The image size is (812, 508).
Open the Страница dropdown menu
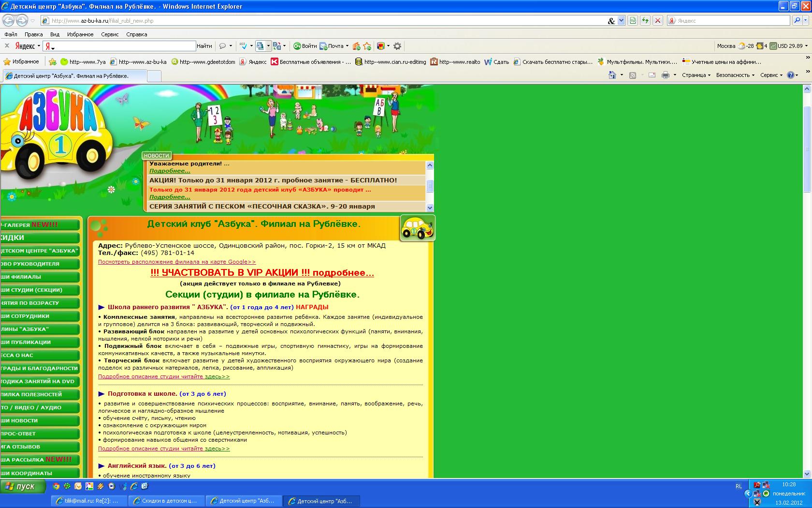pos(696,75)
